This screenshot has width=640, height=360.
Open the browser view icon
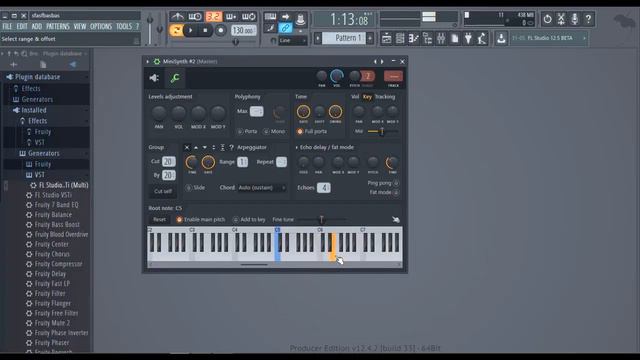coord(427,39)
